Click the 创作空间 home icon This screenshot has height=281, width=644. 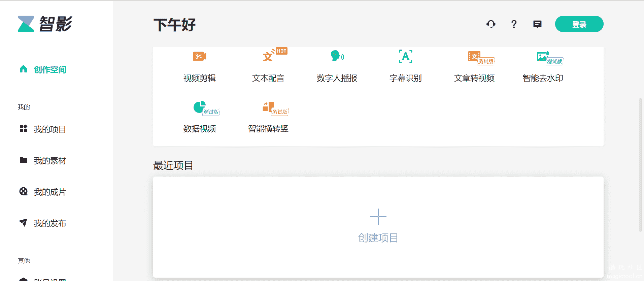(x=23, y=69)
